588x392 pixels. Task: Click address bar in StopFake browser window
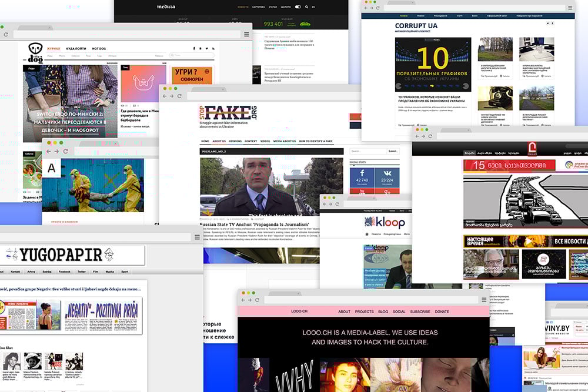coord(274,96)
